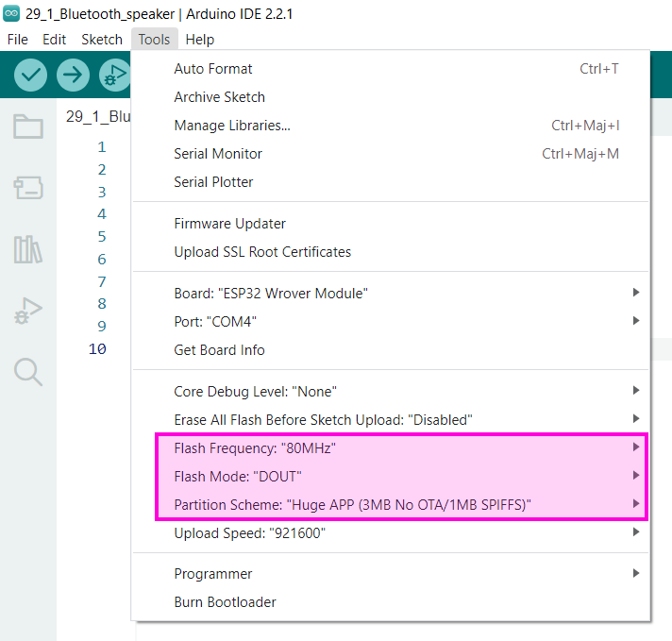This screenshot has width=672, height=641.
Task: Expand Port: COM4 submenu
Action: point(391,322)
